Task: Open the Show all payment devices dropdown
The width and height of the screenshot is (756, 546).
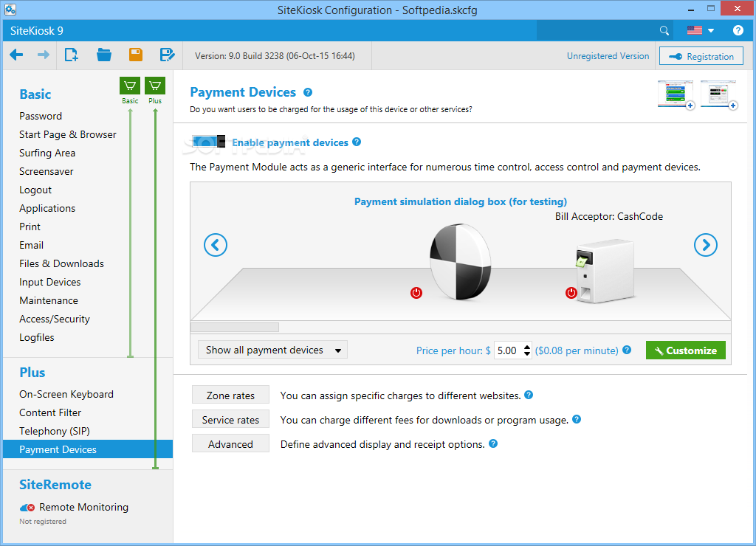Action: click(272, 350)
